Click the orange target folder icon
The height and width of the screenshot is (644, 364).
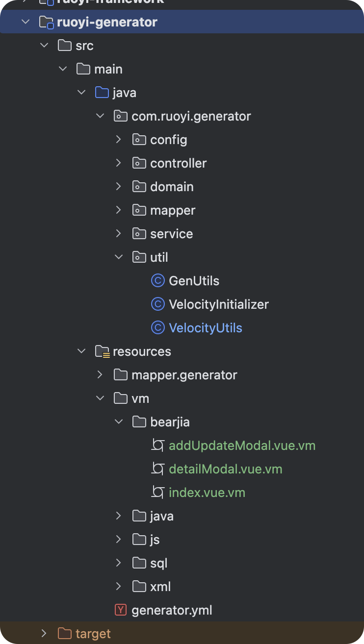click(x=65, y=634)
